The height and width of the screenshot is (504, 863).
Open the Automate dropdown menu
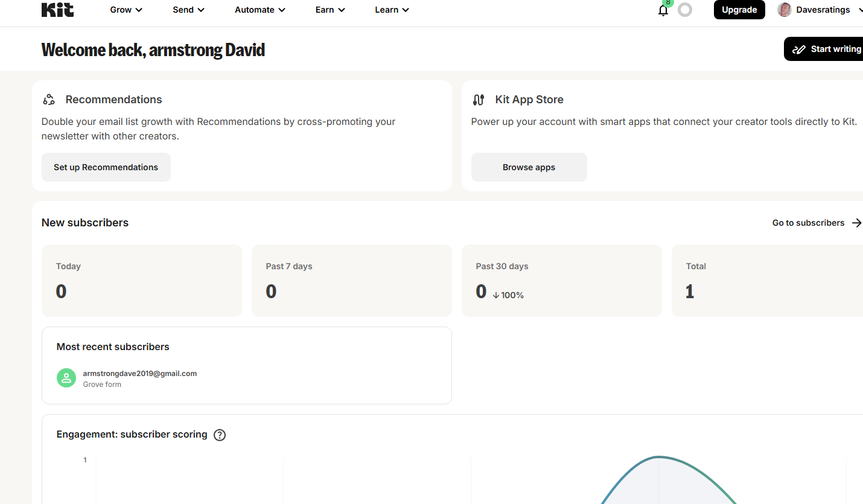coord(260,10)
